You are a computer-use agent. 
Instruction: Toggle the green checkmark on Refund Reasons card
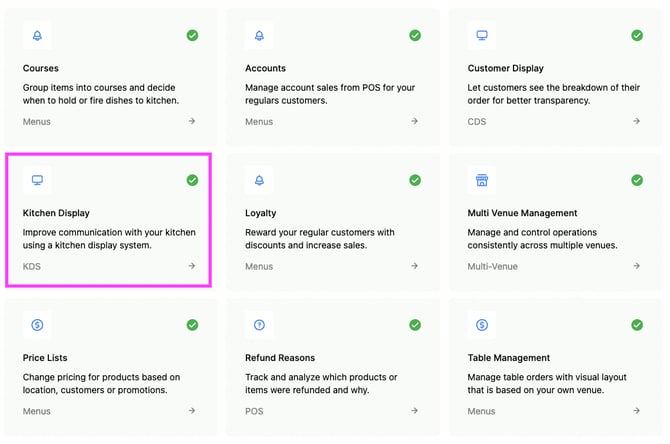point(415,325)
